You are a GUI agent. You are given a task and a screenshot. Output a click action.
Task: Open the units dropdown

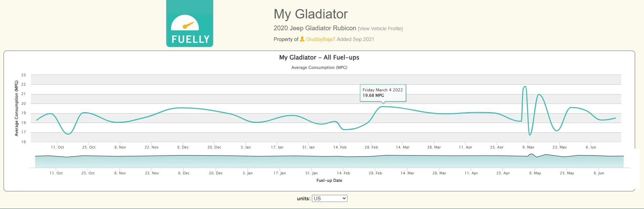click(x=329, y=199)
